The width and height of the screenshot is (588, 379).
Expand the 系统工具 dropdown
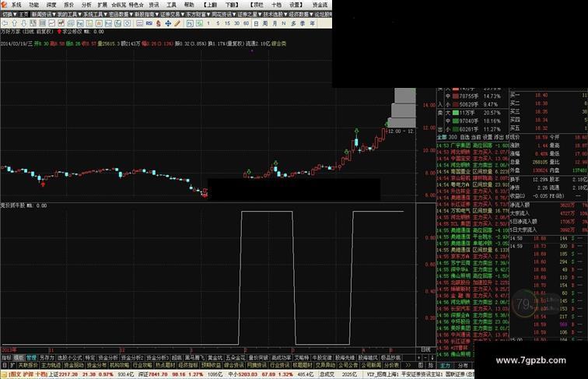pos(95,14)
